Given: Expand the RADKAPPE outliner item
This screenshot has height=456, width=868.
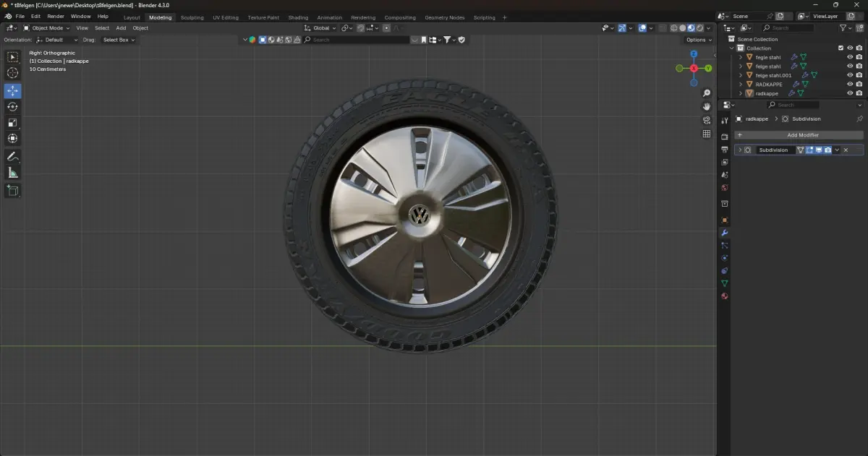Looking at the screenshot, I should pyautogui.click(x=741, y=85).
